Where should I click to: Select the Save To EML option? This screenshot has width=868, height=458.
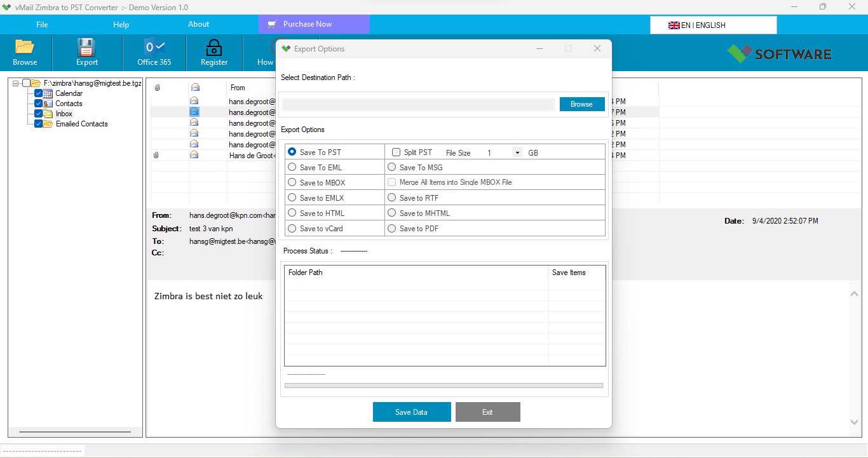tap(292, 167)
